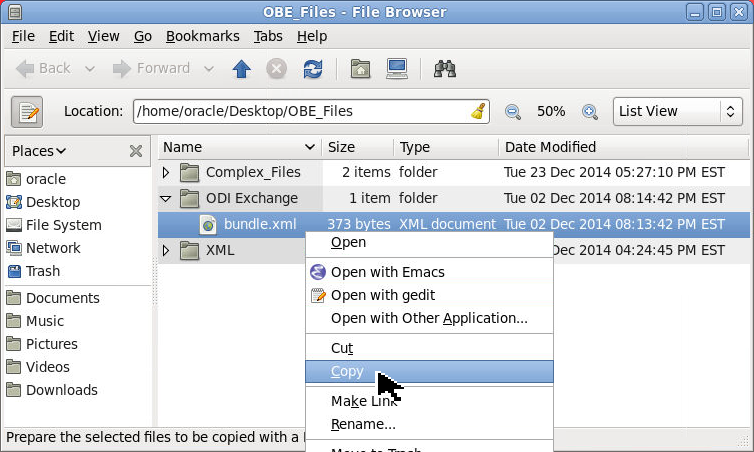Open the Places pane dropdown
Image resolution: width=754 pixels, height=452 pixels.
coord(39,151)
